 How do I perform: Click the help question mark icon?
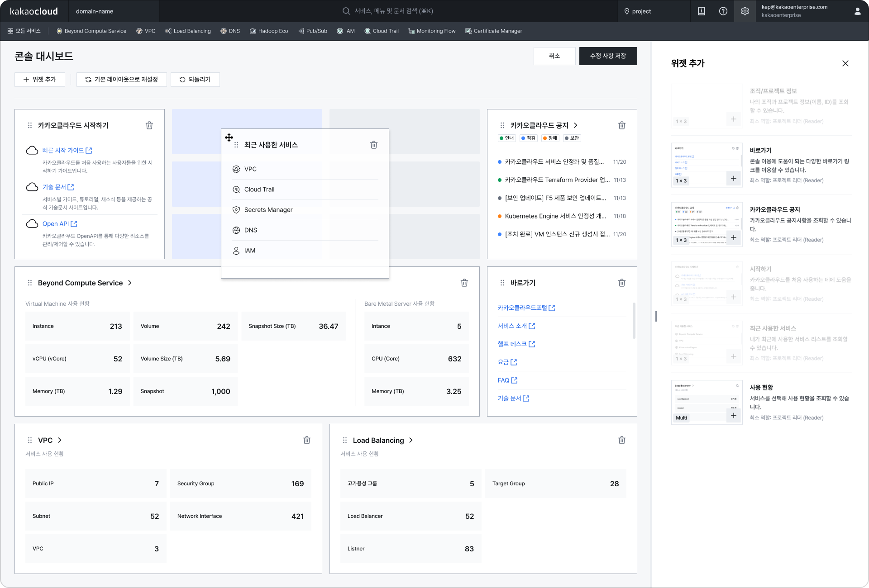click(x=723, y=11)
